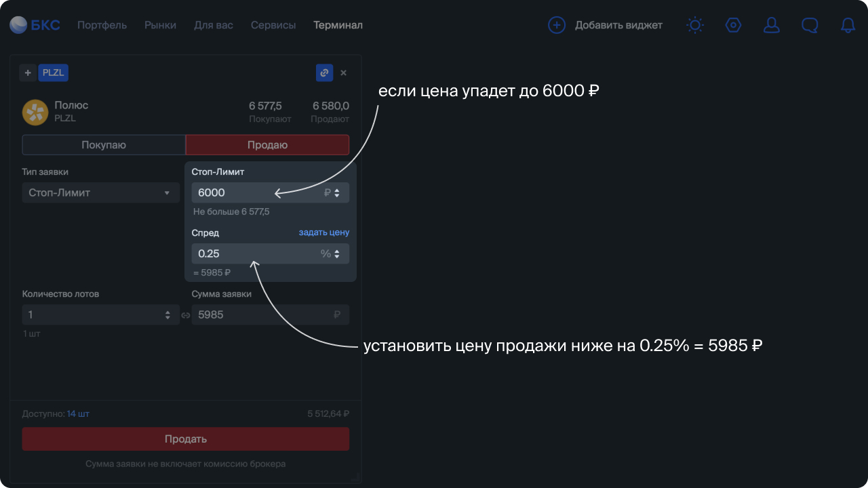The image size is (868, 488).
Task: Click the plus button beside PLZL tag
Action: (x=28, y=73)
